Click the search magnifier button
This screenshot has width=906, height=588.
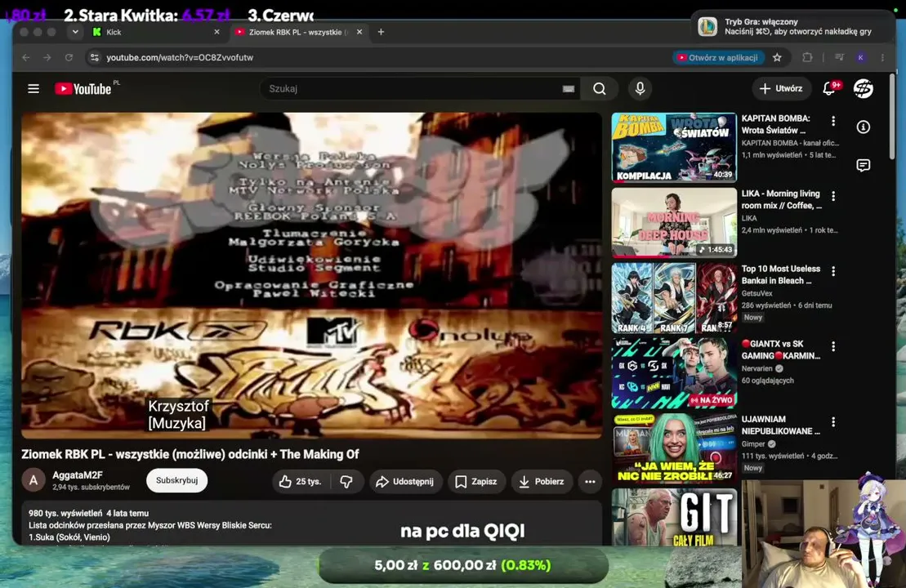[599, 88]
